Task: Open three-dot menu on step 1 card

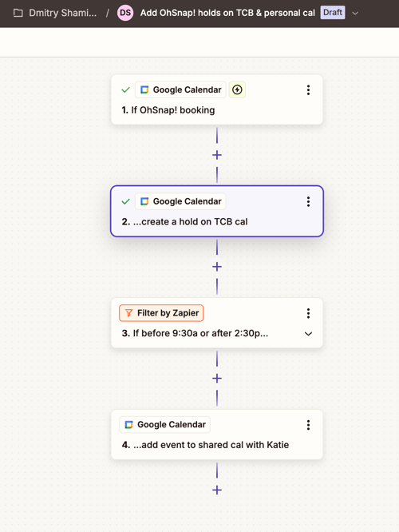Action: pos(308,90)
